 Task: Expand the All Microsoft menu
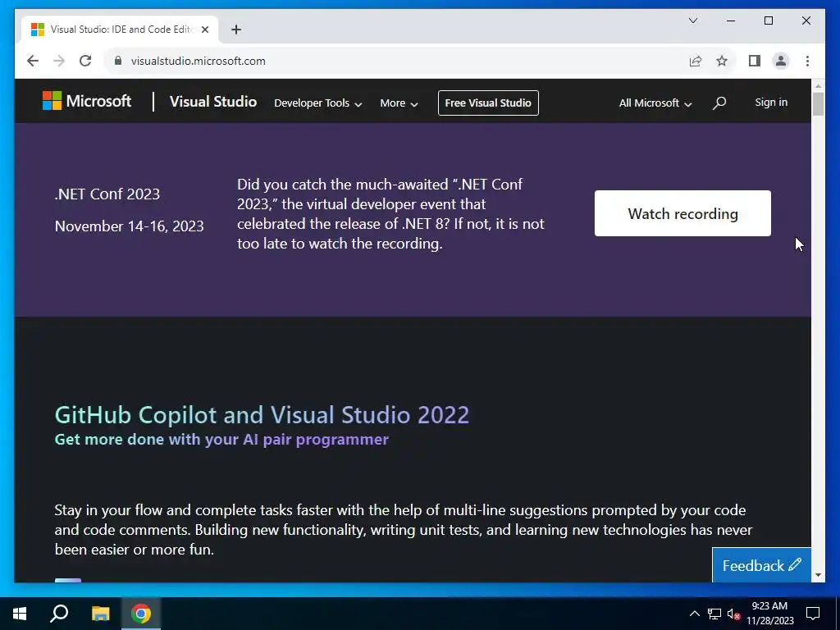[x=655, y=103]
